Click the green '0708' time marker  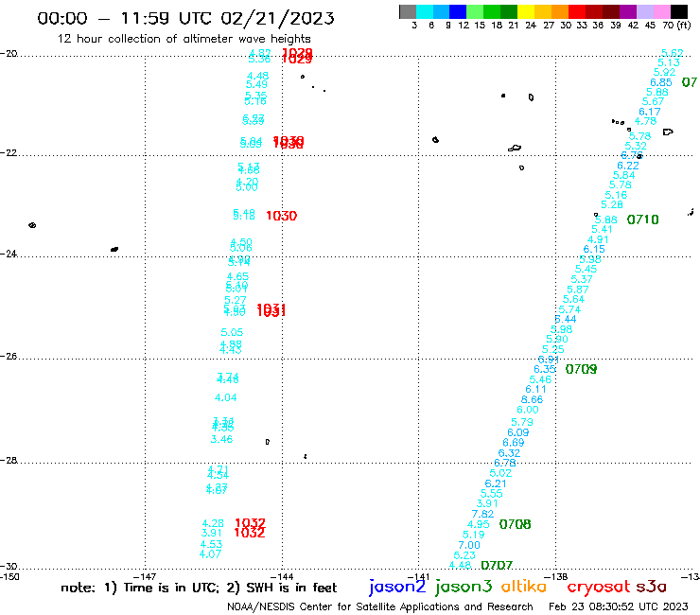pyautogui.click(x=516, y=524)
